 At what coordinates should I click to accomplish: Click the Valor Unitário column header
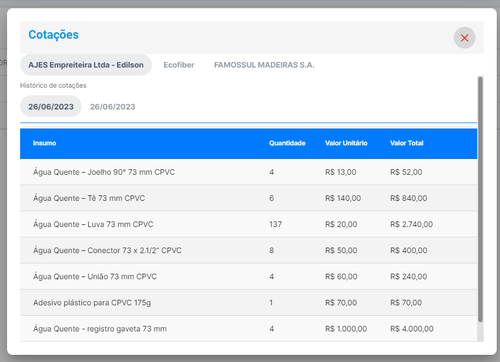click(x=346, y=143)
